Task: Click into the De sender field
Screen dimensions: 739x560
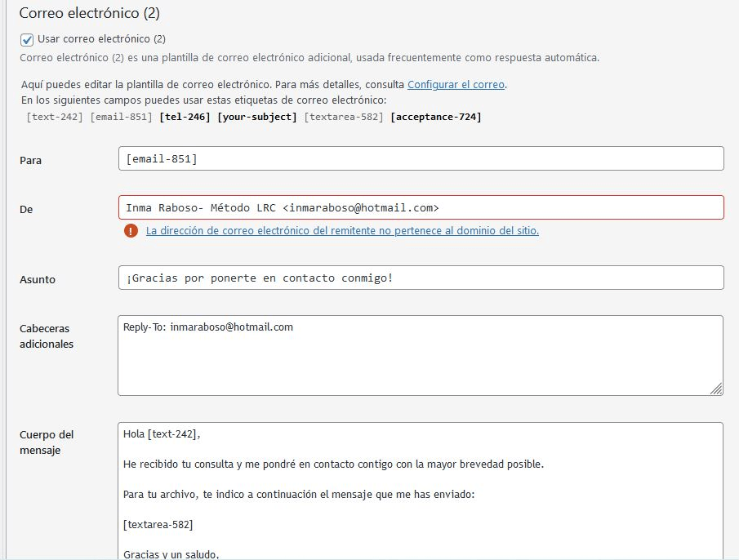Action: point(421,207)
